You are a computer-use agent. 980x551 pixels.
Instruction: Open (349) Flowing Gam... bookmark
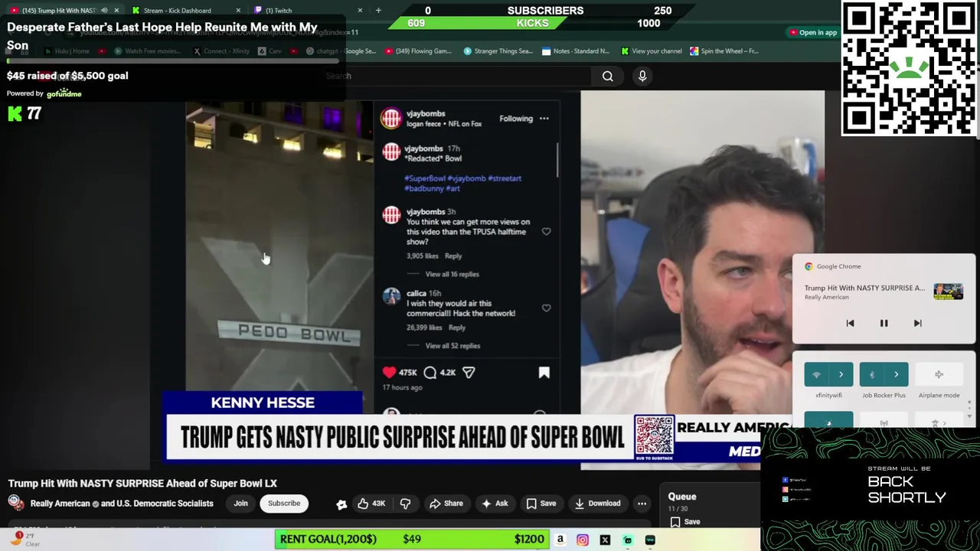coord(418,51)
